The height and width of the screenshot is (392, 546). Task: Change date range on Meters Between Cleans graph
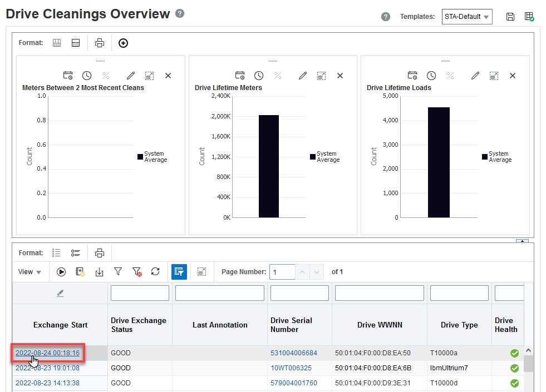pyautogui.click(x=68, y=76)
